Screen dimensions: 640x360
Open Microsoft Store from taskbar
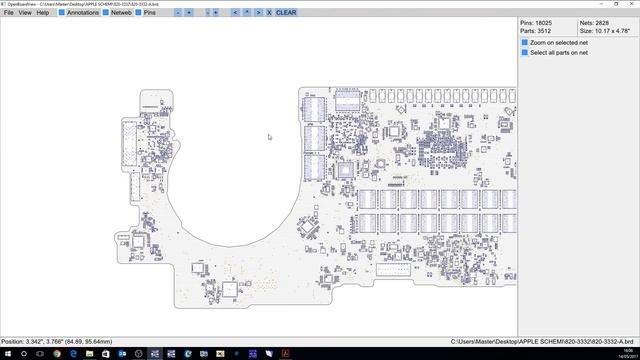pos(106,353)
